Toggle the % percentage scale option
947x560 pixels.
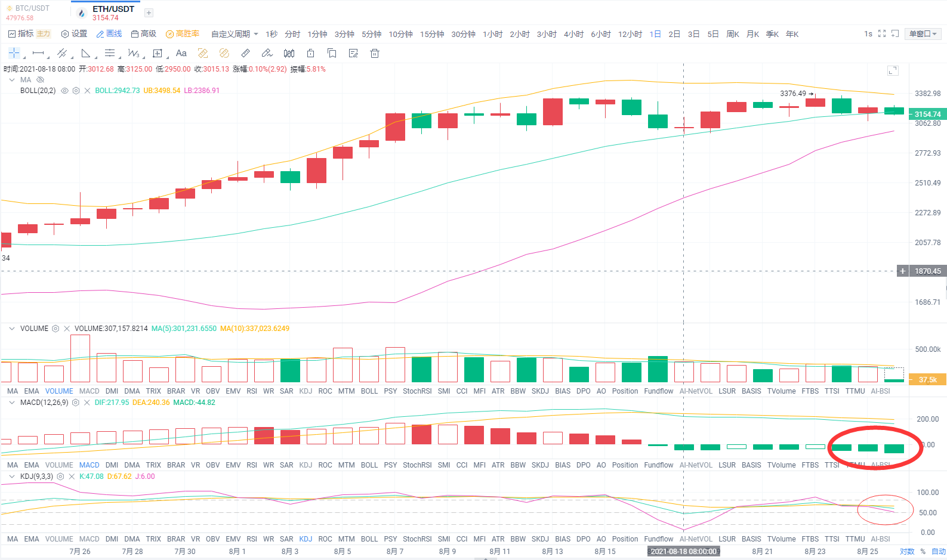coord(923,552)
